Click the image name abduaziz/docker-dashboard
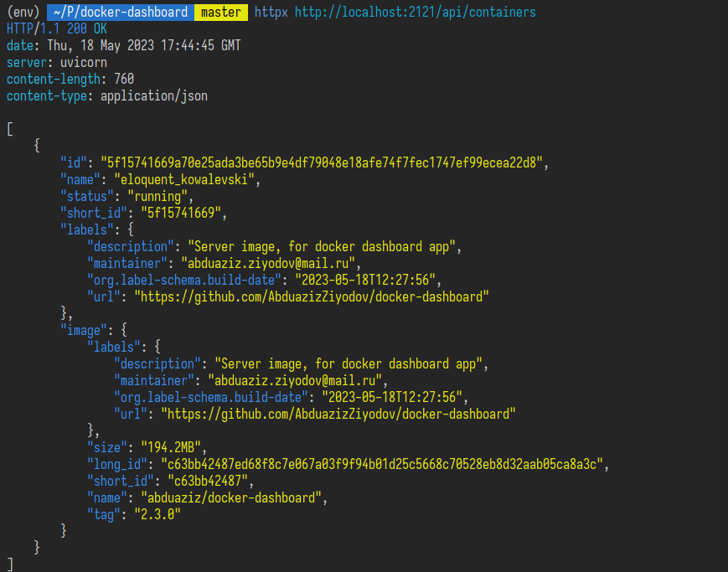This screenshot has width=728, height=572. coord(231,497)
